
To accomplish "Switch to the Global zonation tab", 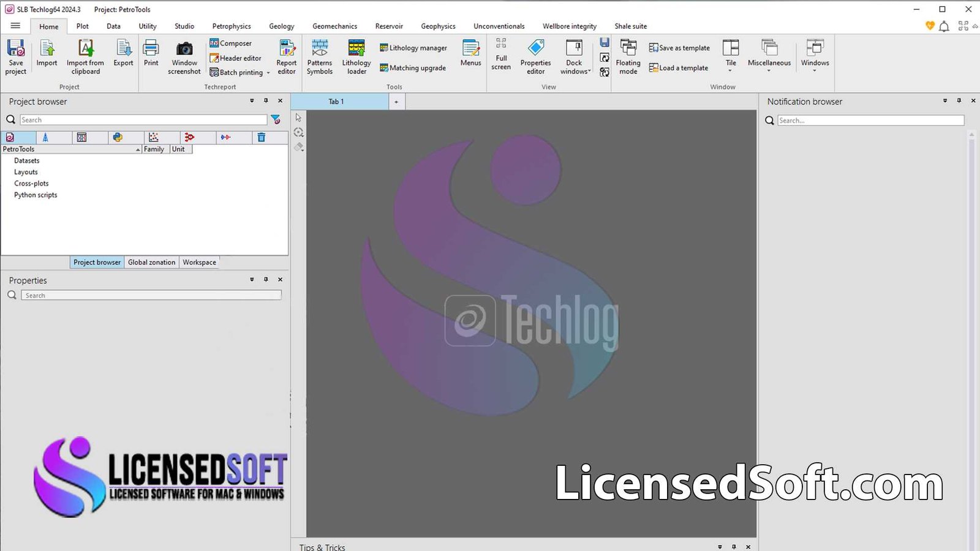I will click(x=151, y=262).
